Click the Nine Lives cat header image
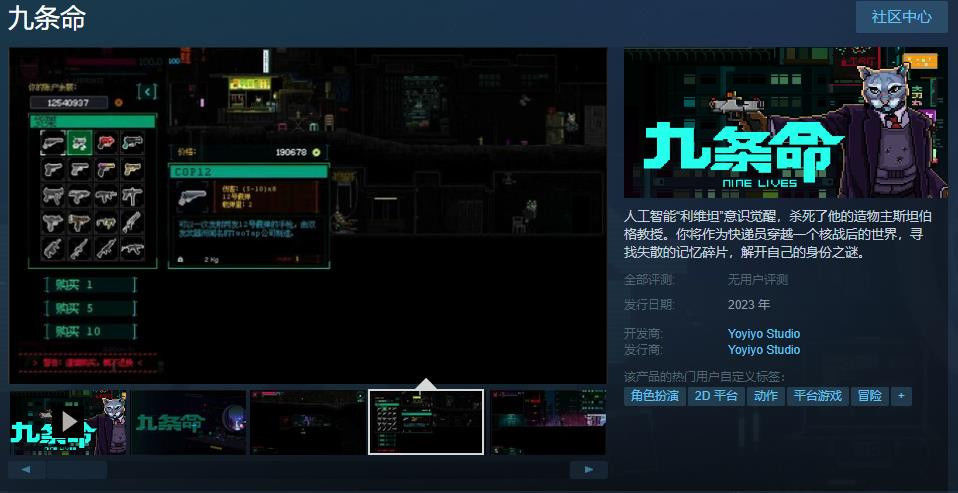This screenshot has height=493, width=958. [x=786, y=123]
